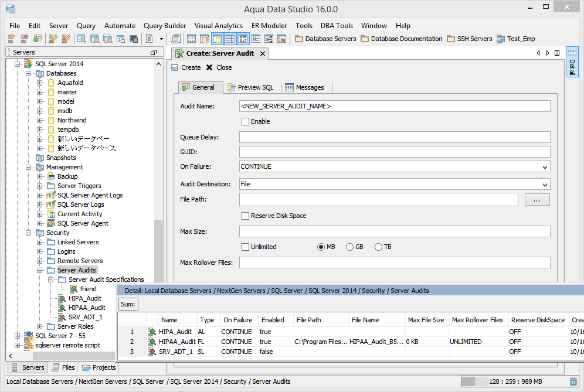Select the GB radio button
The width and height of the screenshot is (584, 392).
click(349, 247)
